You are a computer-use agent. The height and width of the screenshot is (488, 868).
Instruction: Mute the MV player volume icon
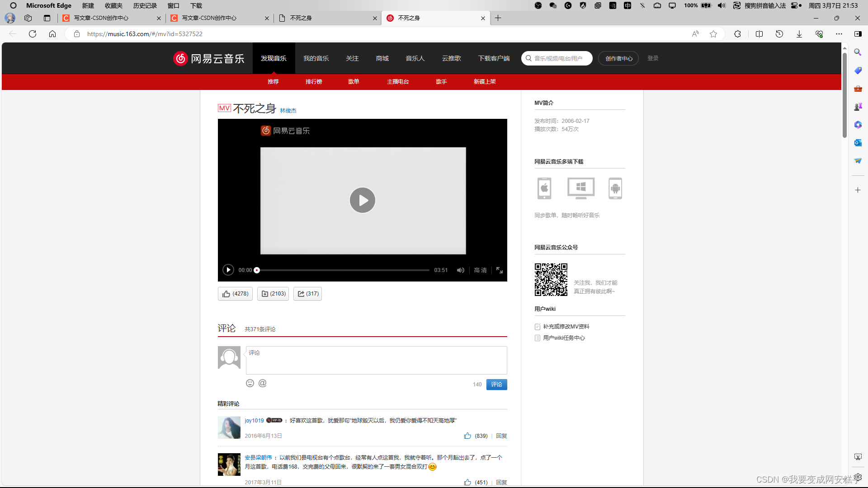460,270
